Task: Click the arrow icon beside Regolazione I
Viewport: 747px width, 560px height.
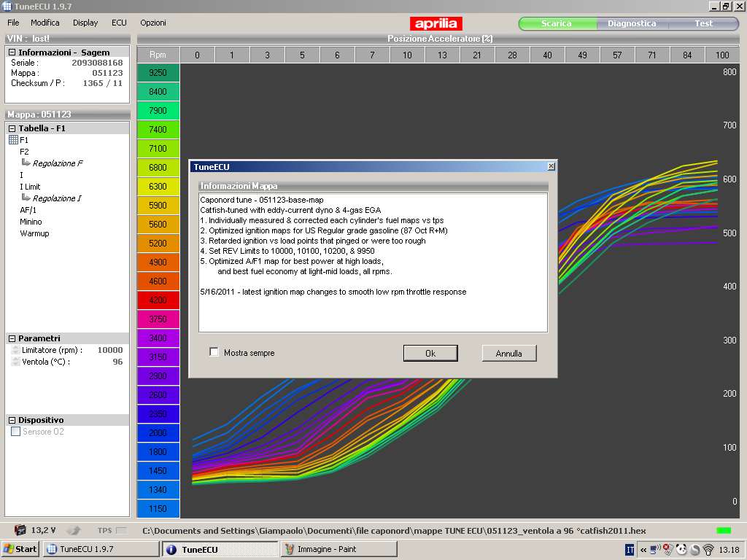Action: [26, 198]
